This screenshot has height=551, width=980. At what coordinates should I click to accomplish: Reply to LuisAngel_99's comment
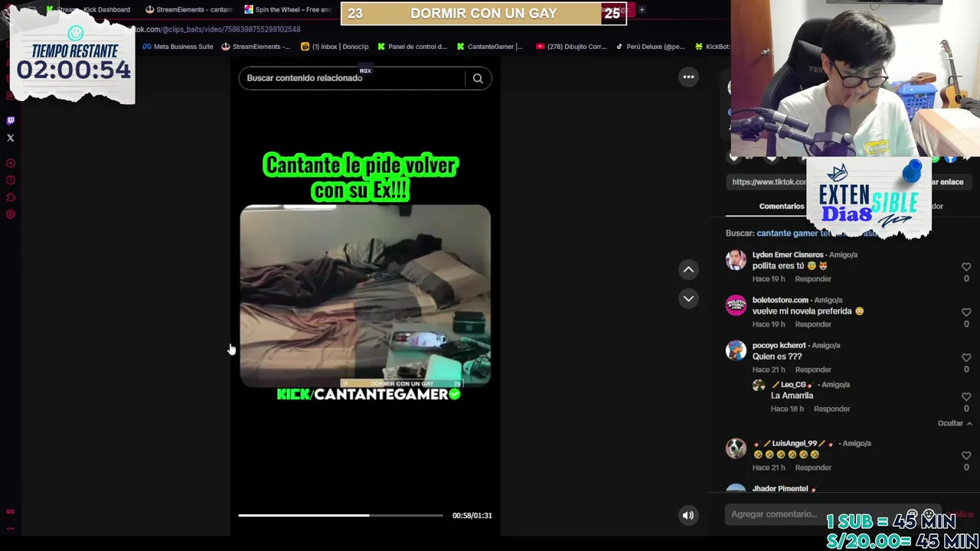tap(813, 468)
